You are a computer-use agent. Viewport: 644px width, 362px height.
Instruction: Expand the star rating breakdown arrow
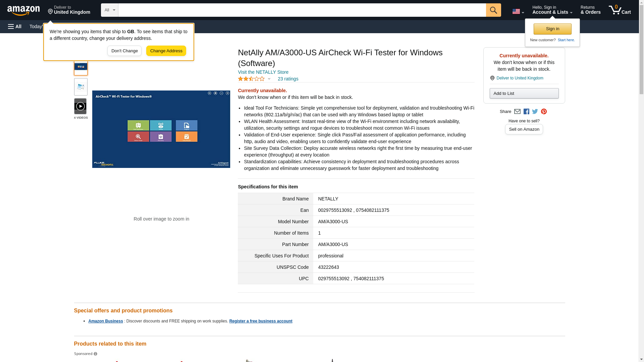click(x=269, y=79)
